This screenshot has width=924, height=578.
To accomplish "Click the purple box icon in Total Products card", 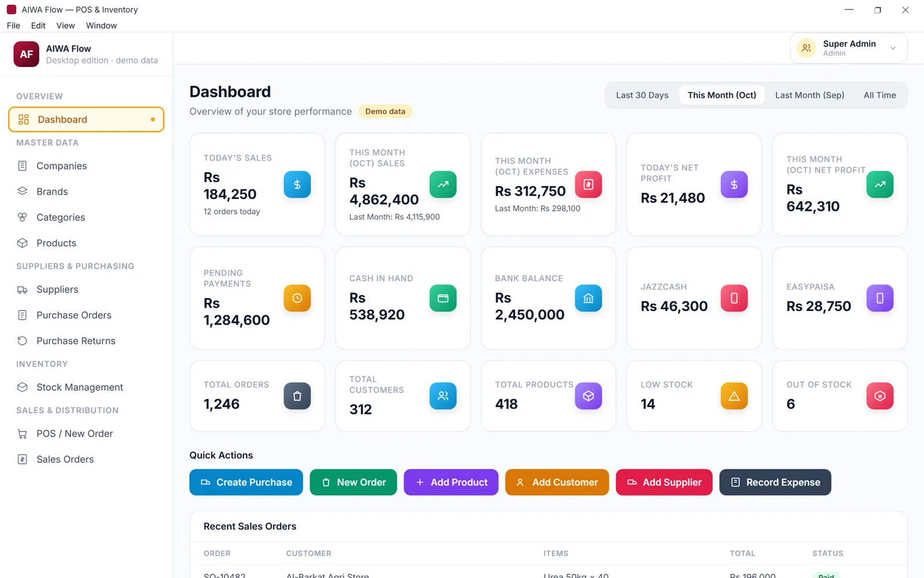I will [x=588, y=396].
